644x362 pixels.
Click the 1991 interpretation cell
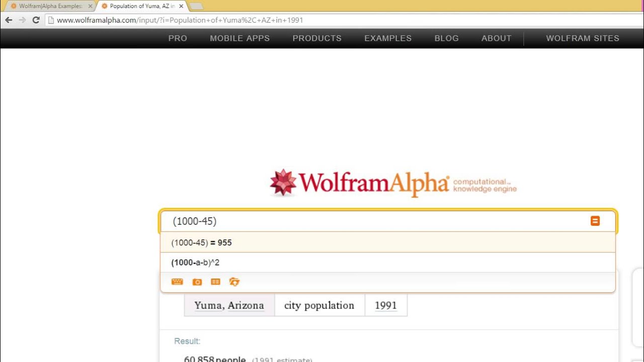tap(386, 305)
